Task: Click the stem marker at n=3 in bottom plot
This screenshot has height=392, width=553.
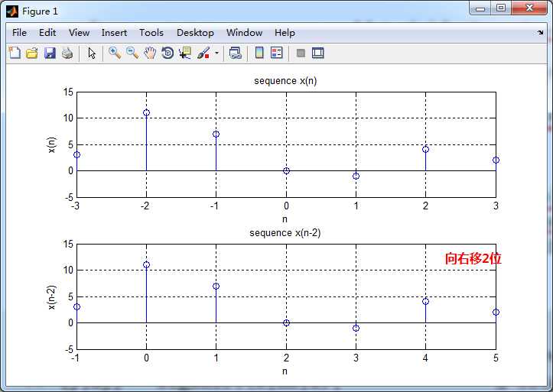Action: click(x=356, y=329)
